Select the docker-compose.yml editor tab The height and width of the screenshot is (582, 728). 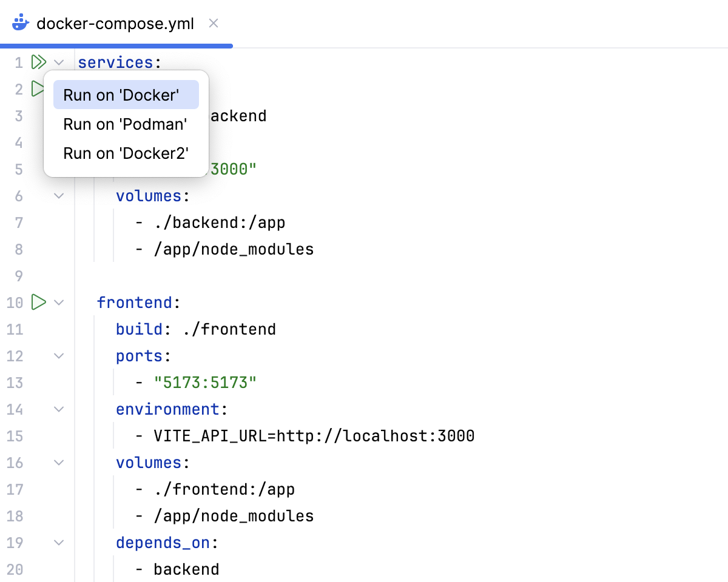[x=115, y=24]
